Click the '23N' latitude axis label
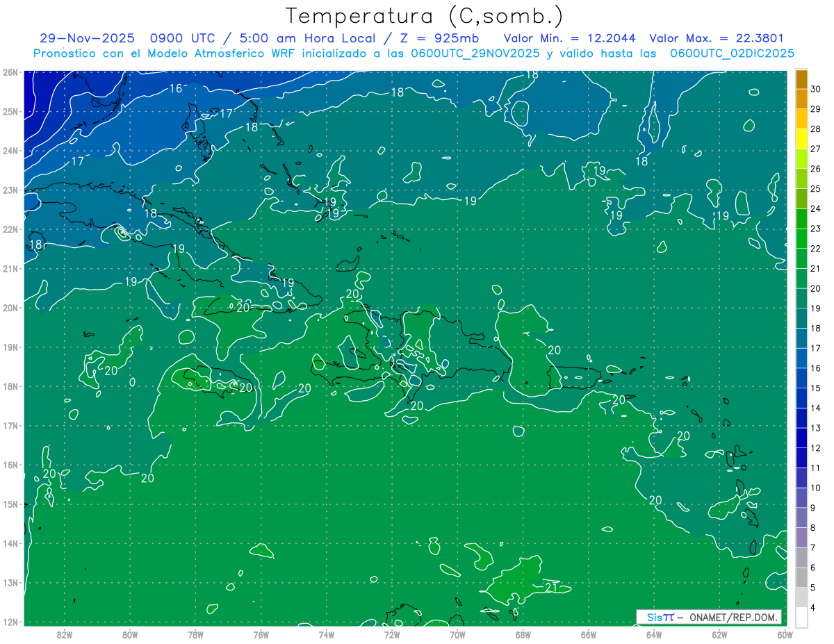 tap(10, 190)
